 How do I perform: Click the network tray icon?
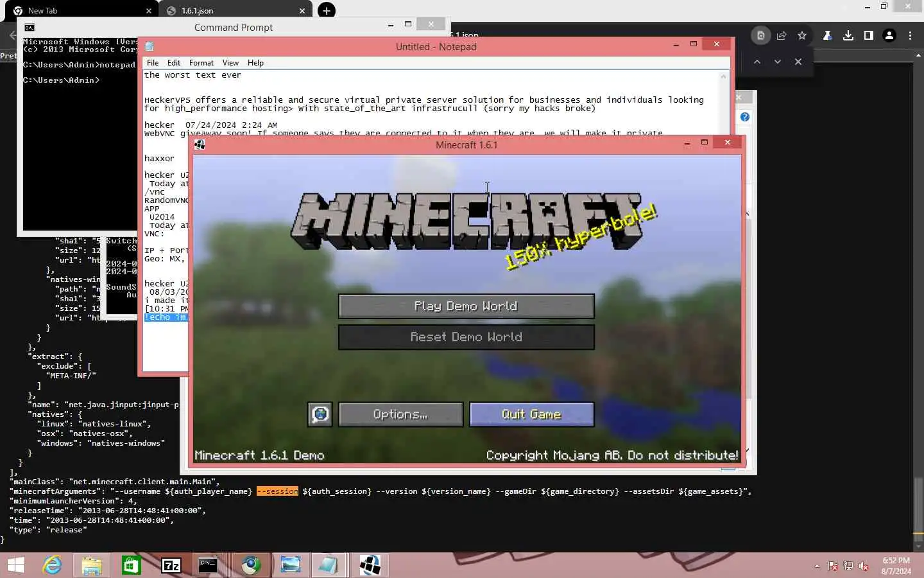pos(848,566)
